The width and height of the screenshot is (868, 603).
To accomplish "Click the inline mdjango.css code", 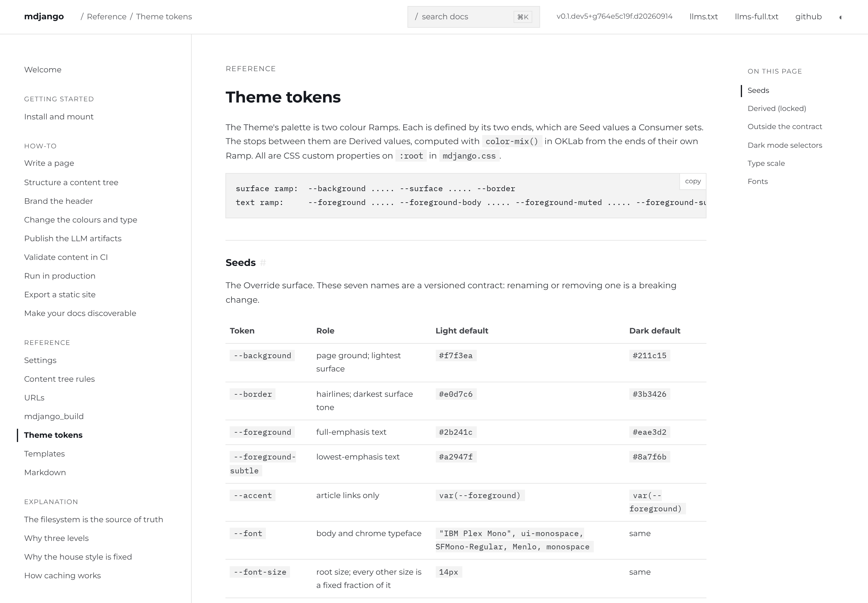I will coord(469,156).
